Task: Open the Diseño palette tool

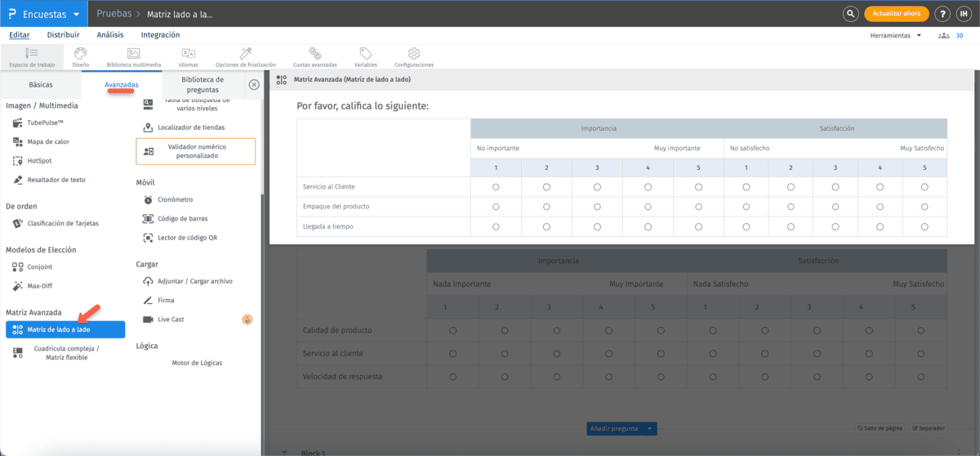Action: coord(81,56)
